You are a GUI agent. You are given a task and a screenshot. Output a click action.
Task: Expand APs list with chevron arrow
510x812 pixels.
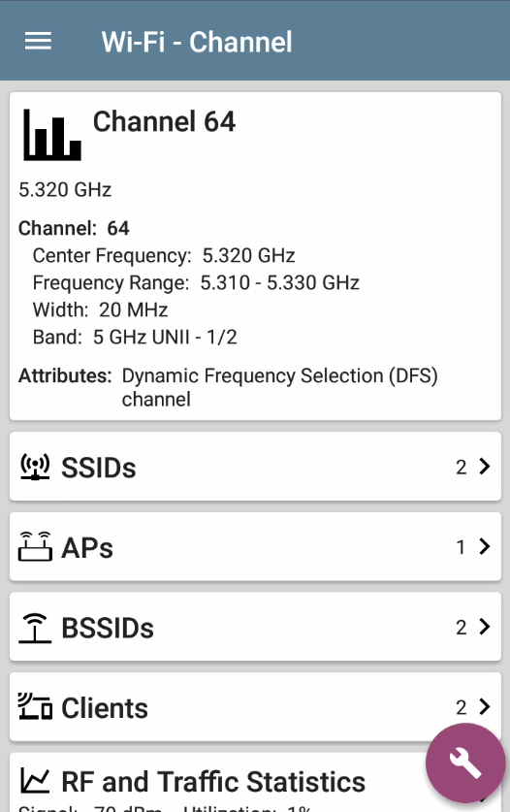485,546
